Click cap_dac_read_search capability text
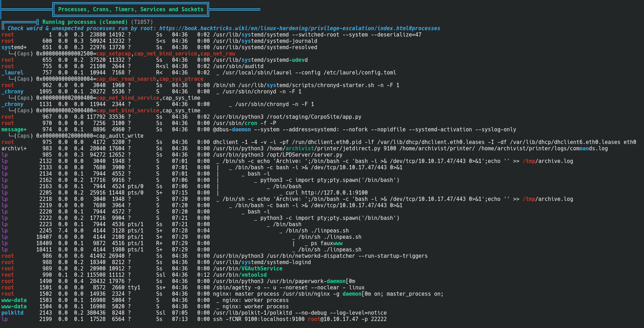644x328 pixels. pyautogui.click(x=126, y=79)
